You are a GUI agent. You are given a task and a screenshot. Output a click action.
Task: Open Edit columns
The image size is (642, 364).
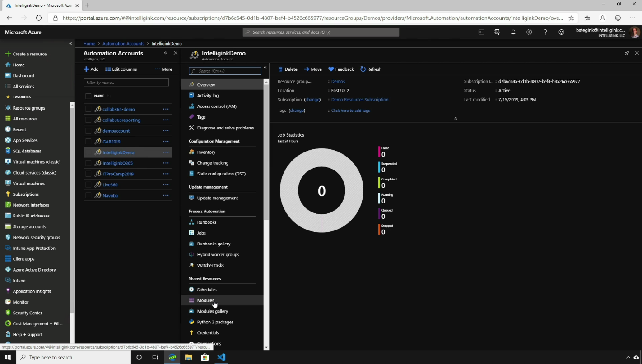(121, 69)
